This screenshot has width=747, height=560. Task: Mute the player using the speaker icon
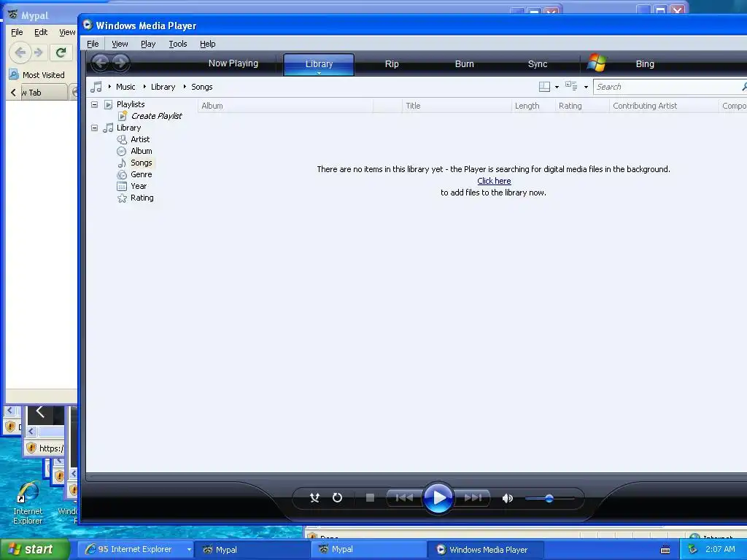508,498
